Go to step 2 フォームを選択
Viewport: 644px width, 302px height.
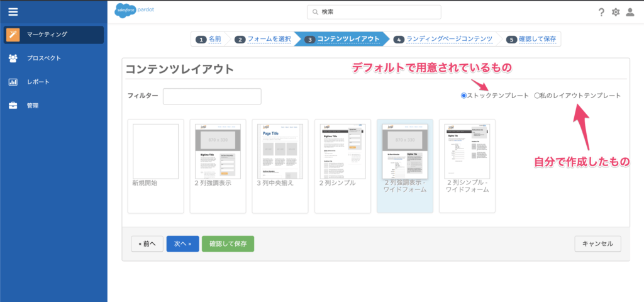point(263,39)
